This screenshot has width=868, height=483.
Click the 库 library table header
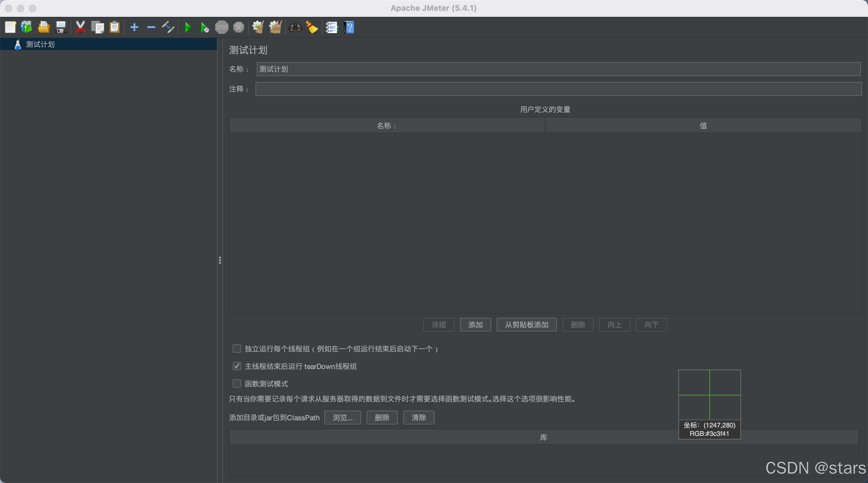543,437
